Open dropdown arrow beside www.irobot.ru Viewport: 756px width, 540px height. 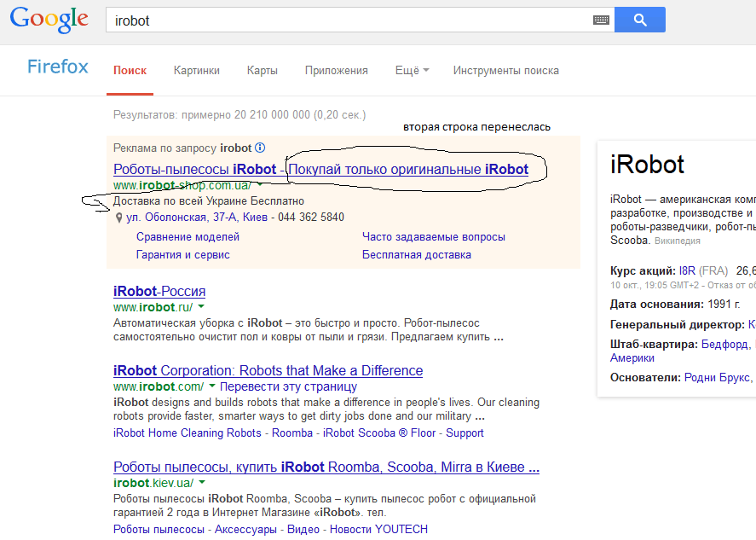click(201, 306)
